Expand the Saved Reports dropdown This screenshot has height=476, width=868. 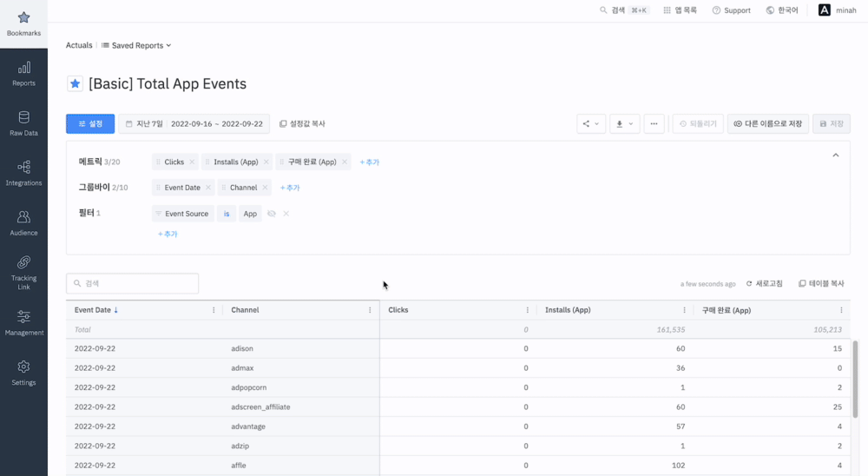coord(136,45)
